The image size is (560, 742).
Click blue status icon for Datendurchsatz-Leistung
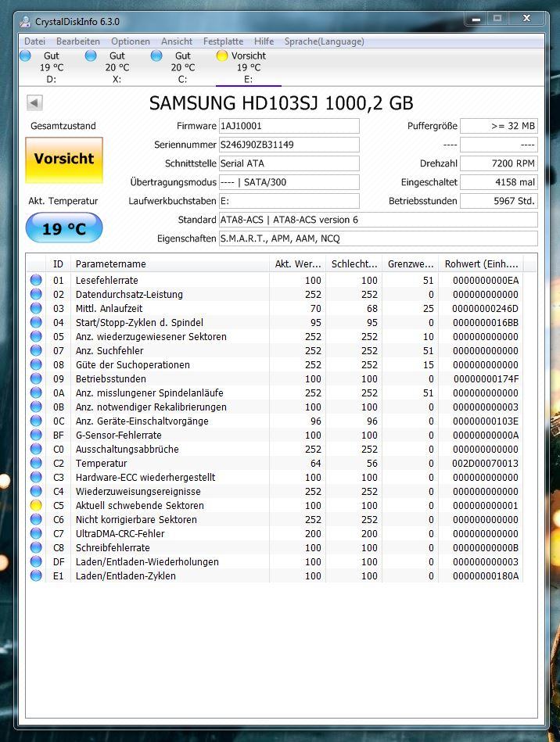(x=36, y=294)
